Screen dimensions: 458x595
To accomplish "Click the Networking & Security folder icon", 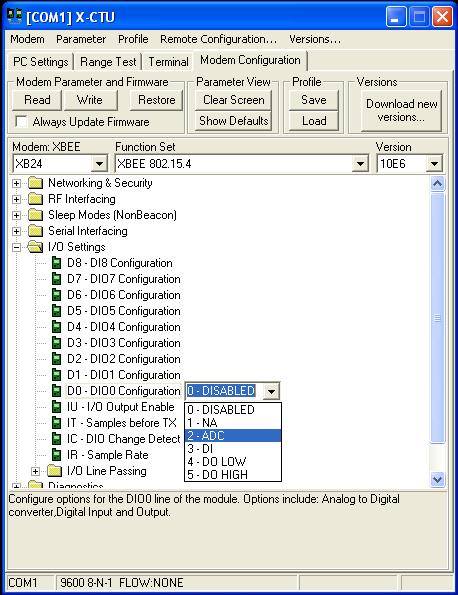I will (36, 183).
